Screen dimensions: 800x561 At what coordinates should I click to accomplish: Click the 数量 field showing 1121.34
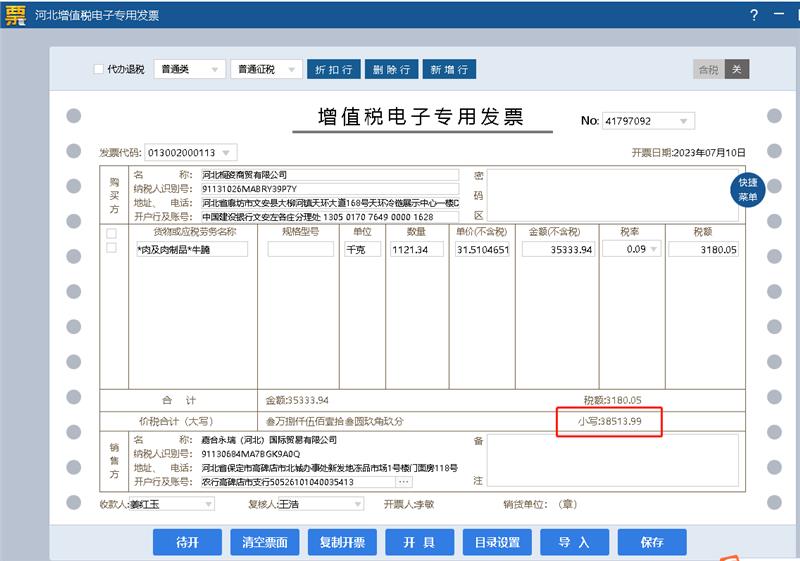416,249
